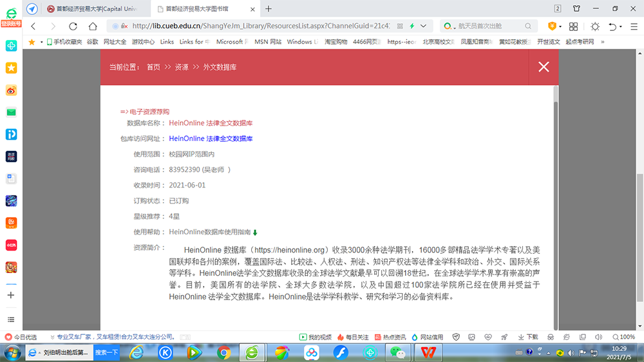Image resolution: width=644 pixels, height=362 pixels.
Task: Open 今日优选 in the status bar
Action: click(21, 337)
